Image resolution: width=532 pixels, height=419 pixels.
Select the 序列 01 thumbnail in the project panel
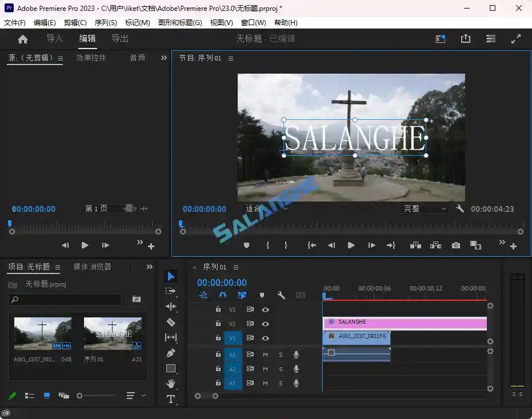coord(112,334)
